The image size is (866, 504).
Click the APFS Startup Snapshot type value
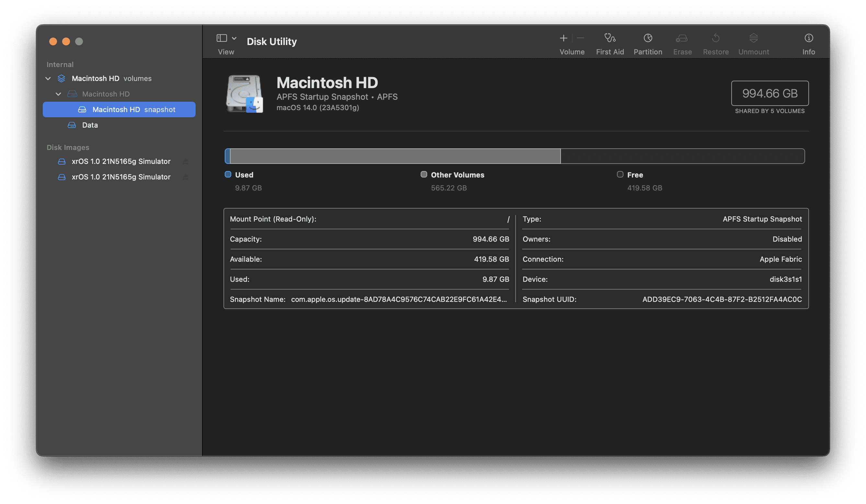[762, 219]
